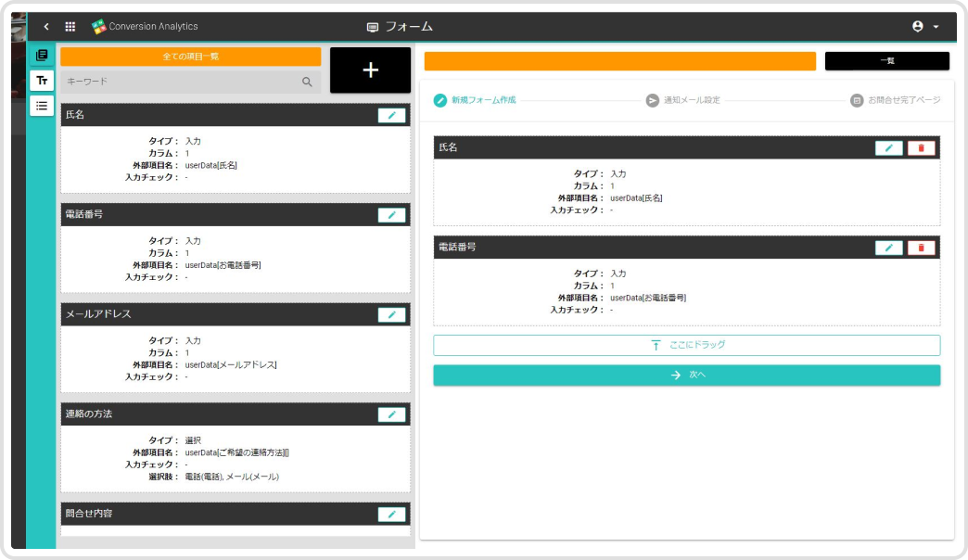Image resolution: width=968 pixels, height=560 pixels.
Task: Edit the メールアドレス item in the left list
Action: 391,315
